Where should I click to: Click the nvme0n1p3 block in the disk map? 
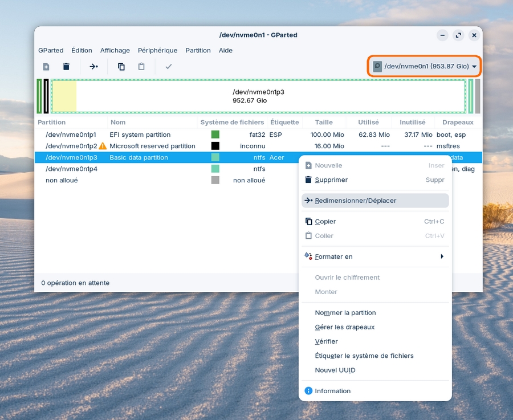[258, 96]
